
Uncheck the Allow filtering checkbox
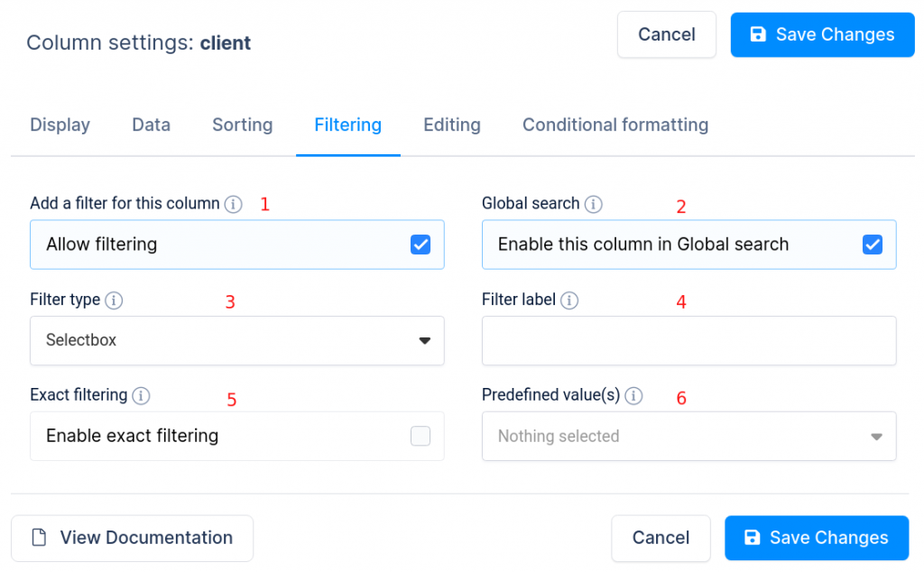(420, 244)
